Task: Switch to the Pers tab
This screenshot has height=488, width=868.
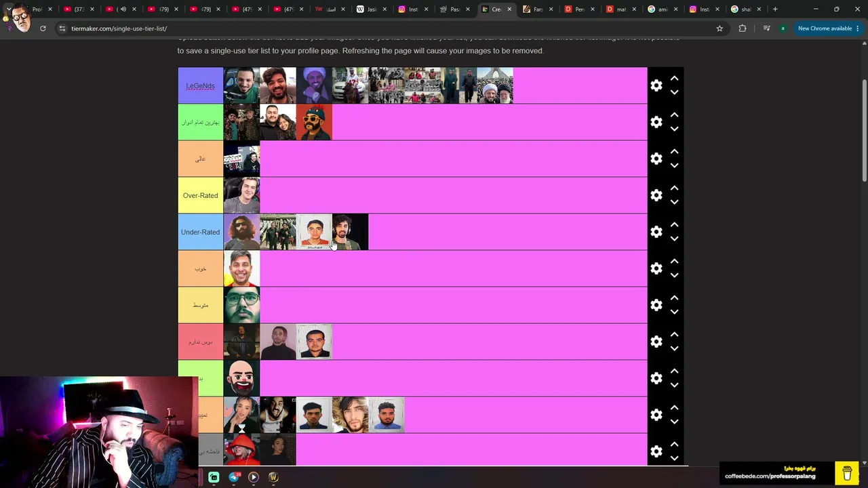Action: (x=578, y=9)
